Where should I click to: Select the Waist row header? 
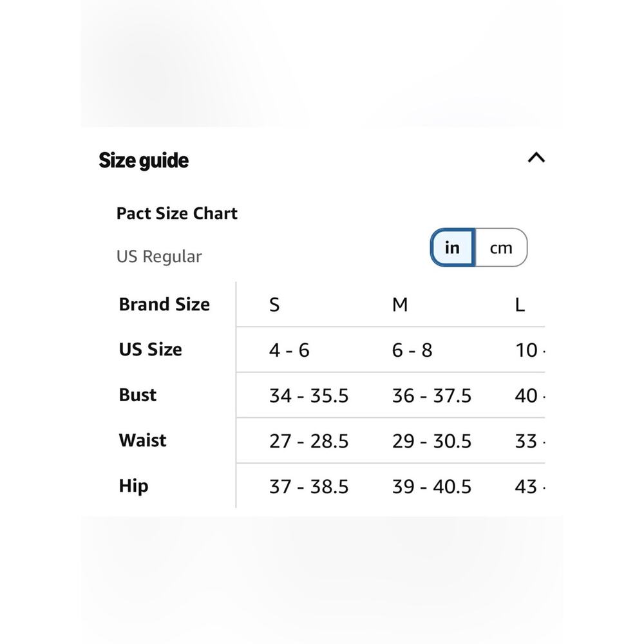click(x=142, y=440)
